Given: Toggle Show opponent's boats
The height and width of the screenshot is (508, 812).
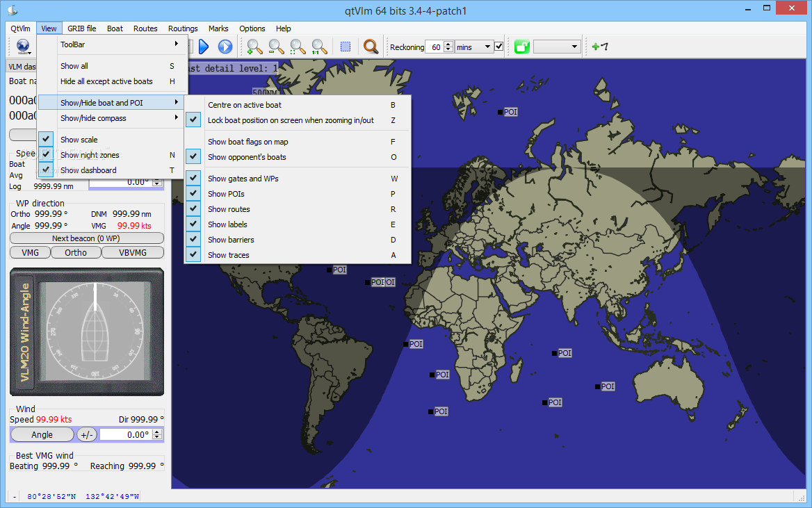Looking at the screenshot, I should [298, 157].
